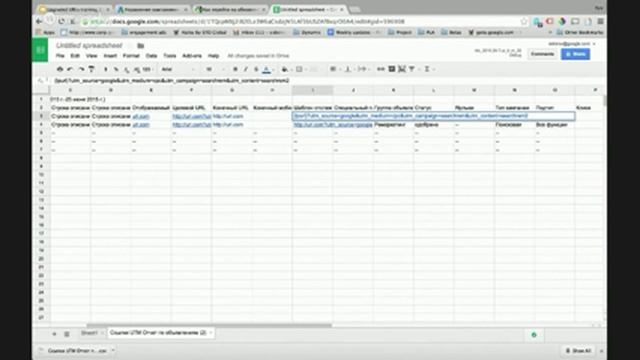This screenshot has width=640, height=360.
Task: Click the horizontal scrollbar of the sheet
Action: [209, 326]
